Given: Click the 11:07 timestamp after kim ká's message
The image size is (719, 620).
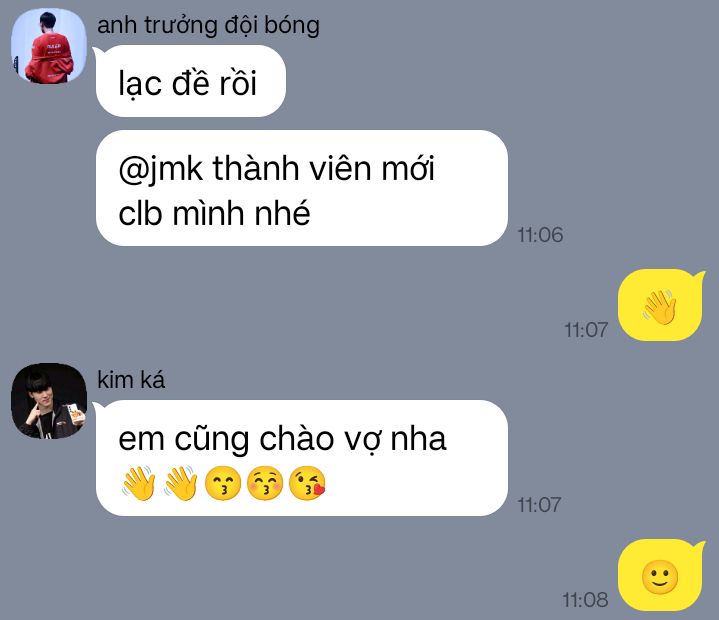Looking at the screenshot, I should click(x=539, y=505).
